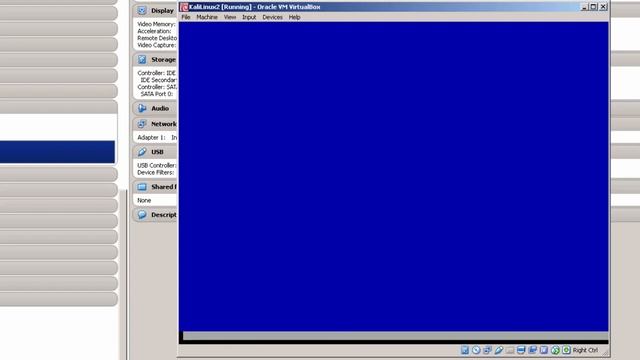The height and width of the screenshot is (360, 640).
Task: Click the grey bar at VM screen bottom
Action: click(x=396, y=336)
